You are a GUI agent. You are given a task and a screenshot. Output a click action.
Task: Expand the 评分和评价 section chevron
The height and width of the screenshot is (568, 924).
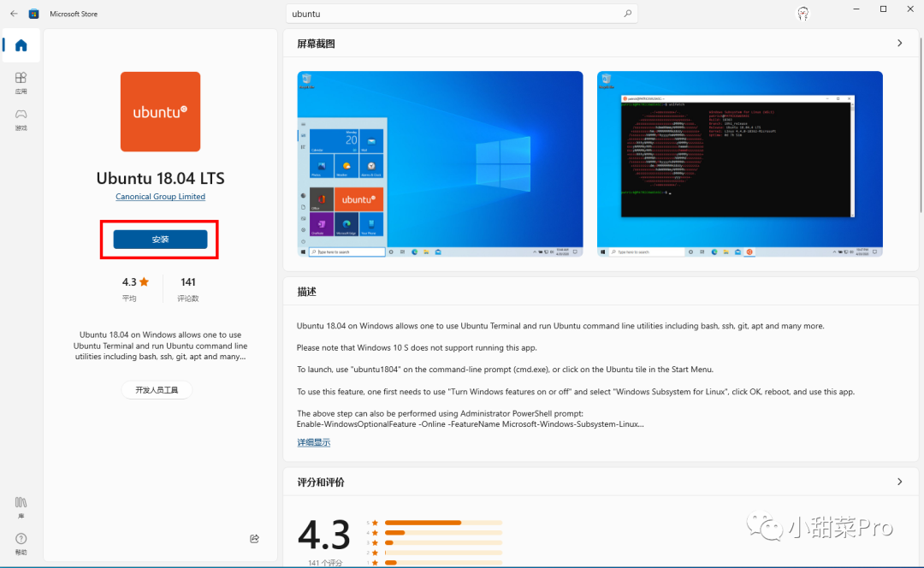pyautogui.click(x=899, y=482)
